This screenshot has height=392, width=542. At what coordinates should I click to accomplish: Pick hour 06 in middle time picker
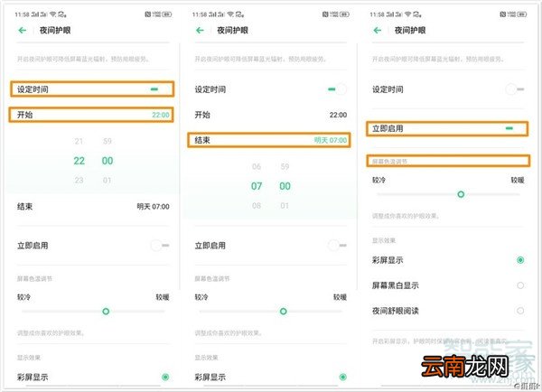click(x=257, y=166)
